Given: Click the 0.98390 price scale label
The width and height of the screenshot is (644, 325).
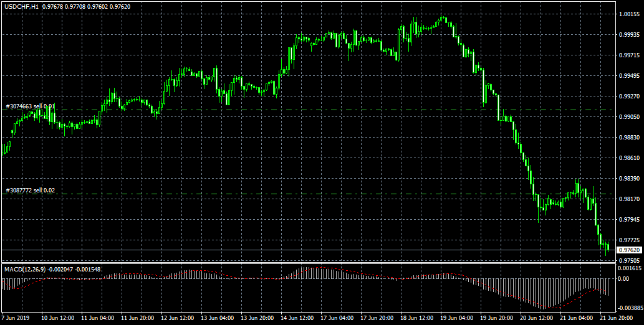Looking at the screenshot, I should (626, 179).
